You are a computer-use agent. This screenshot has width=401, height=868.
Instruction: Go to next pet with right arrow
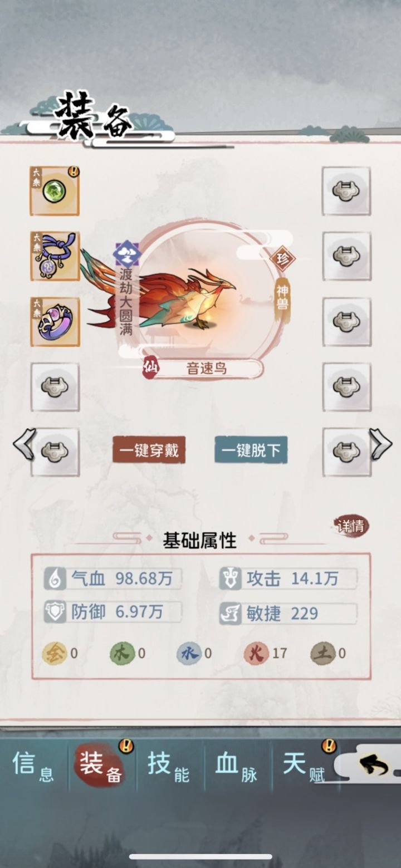point(380,444)
